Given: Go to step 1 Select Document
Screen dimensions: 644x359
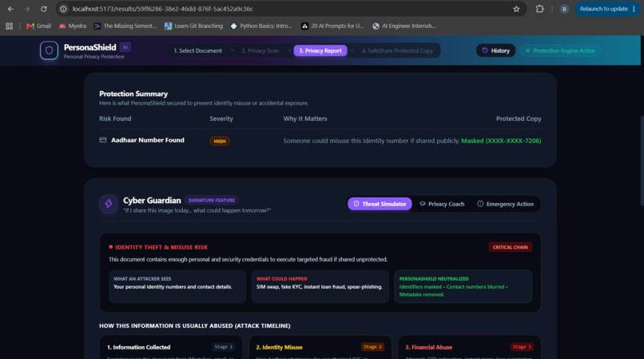Looking at the screenshot, I should pyautogui.click(x=197, y=50).
